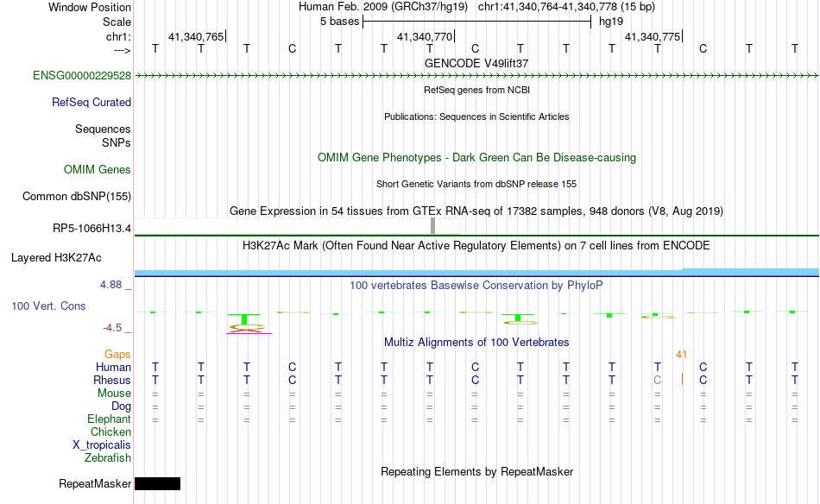Open the RefSeq Curated track label
This screenshot has width=820, height=504.
[x=91, y=102]
